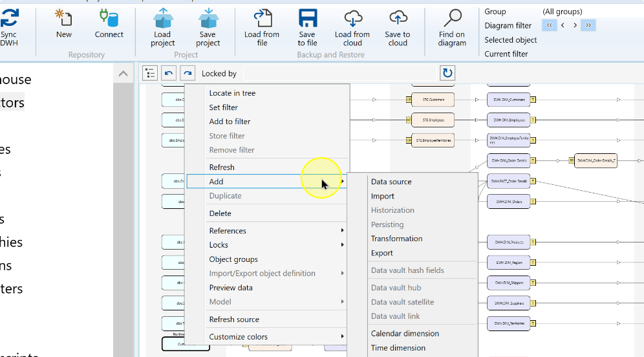This screenshot has width=644, height=357.
Task: Click the marker left of STG Customers
Action: click(409, 100)
